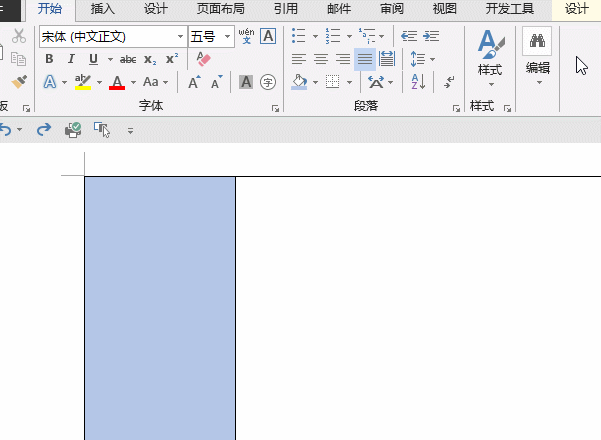Decrease font size with shrink button

(x=217, y=82)
